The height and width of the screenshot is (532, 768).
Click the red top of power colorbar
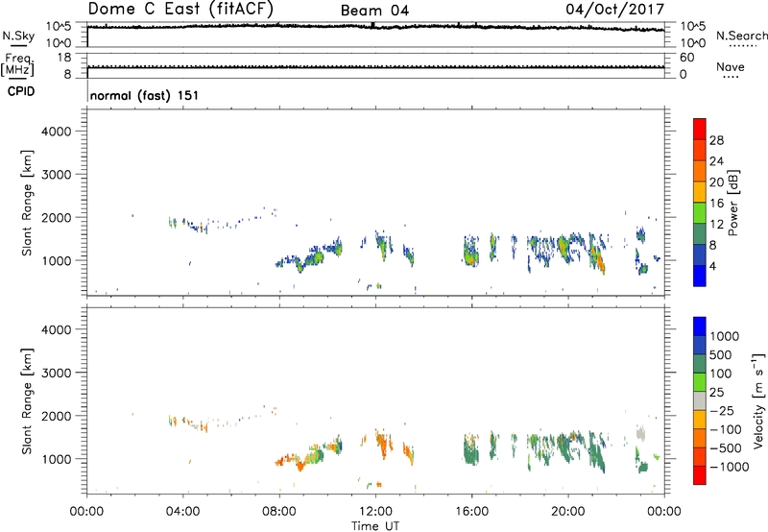coord(700,129)
